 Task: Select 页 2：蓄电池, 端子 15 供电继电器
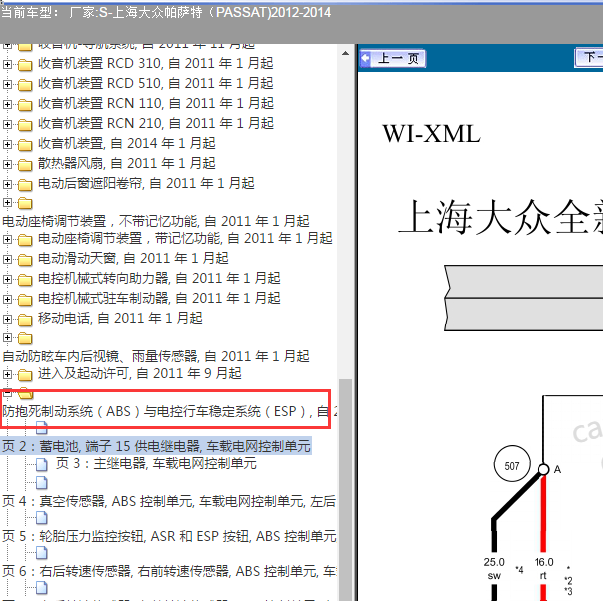click(x=156, y=446)
